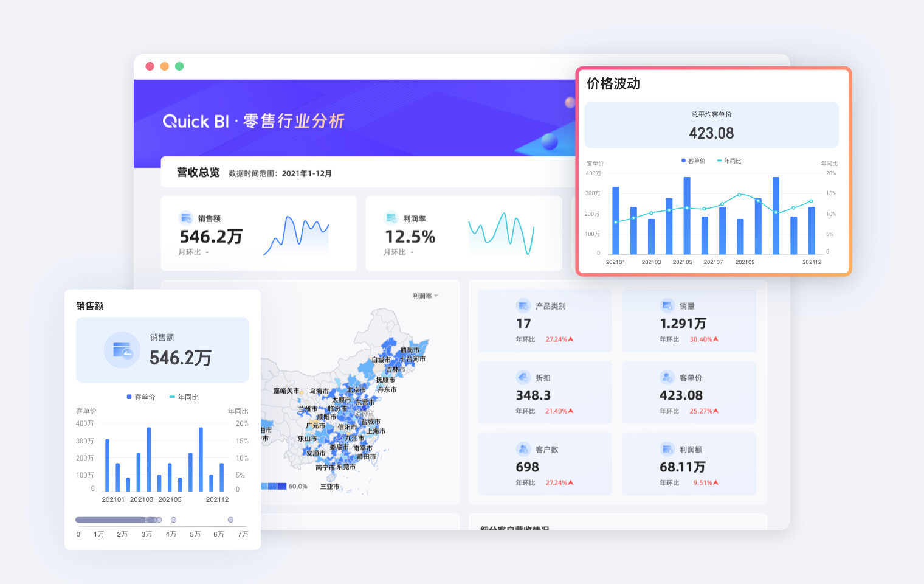Click the 销量 1.291万 KPI card
Viewport: 924px width, 584px height.
pos(689,321)
